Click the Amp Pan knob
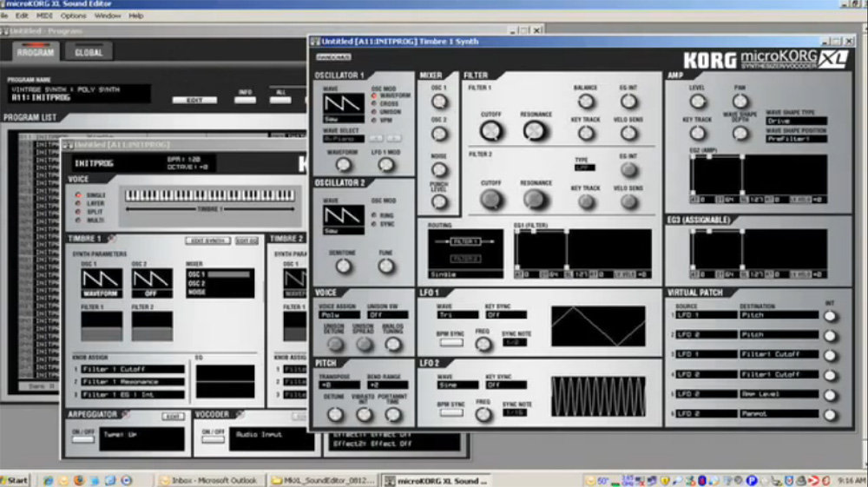 (x=740, y=102)
